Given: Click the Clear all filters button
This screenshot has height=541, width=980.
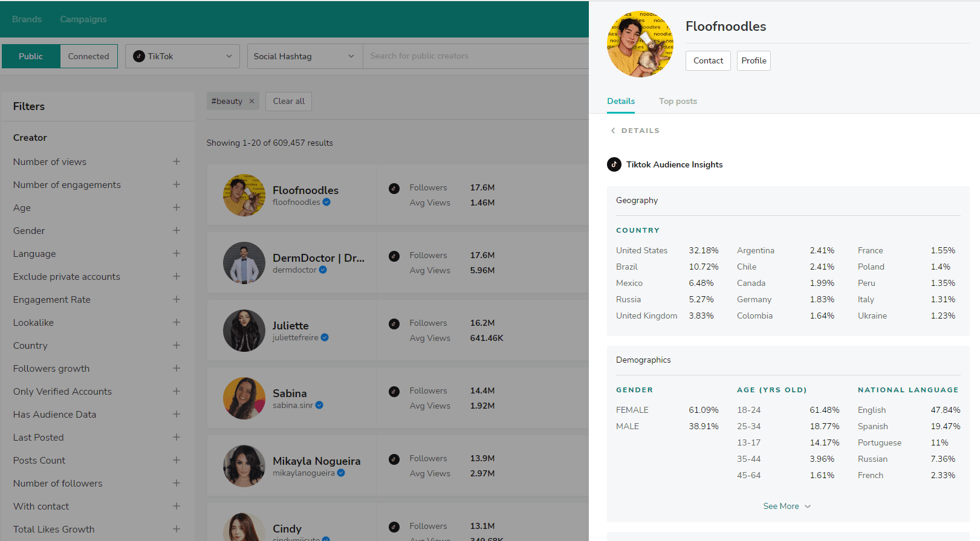Looking at the screenshot, I should pos(288,101).
